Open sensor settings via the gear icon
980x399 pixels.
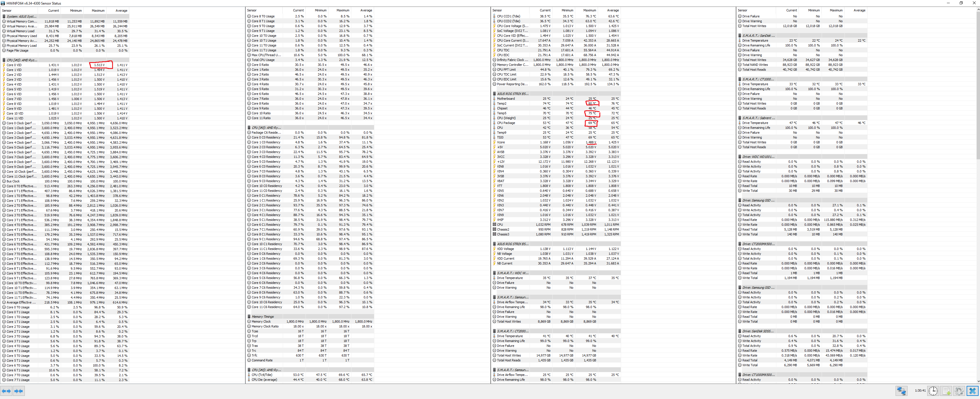click(x=959, y=391)
